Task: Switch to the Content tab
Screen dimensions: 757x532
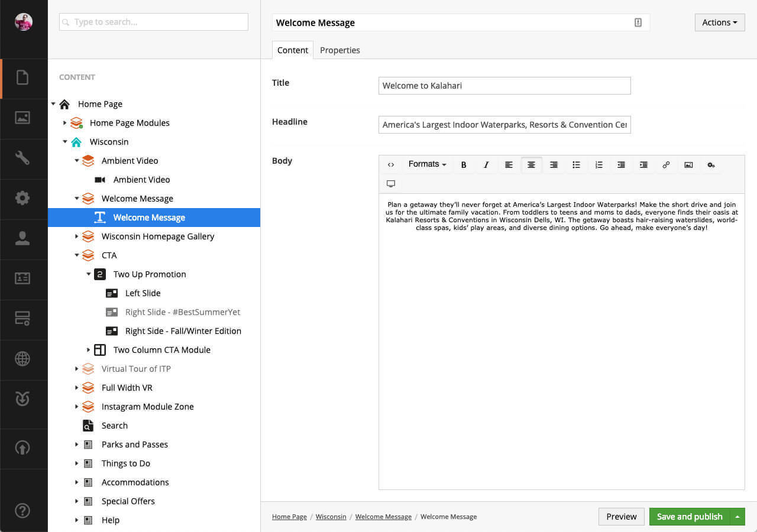Action: click(293, 50)
